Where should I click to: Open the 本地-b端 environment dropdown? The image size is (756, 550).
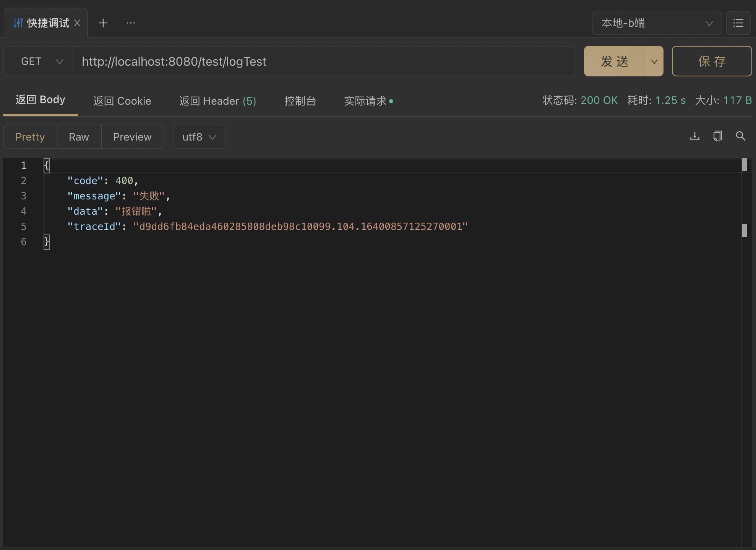pos(656,23)
